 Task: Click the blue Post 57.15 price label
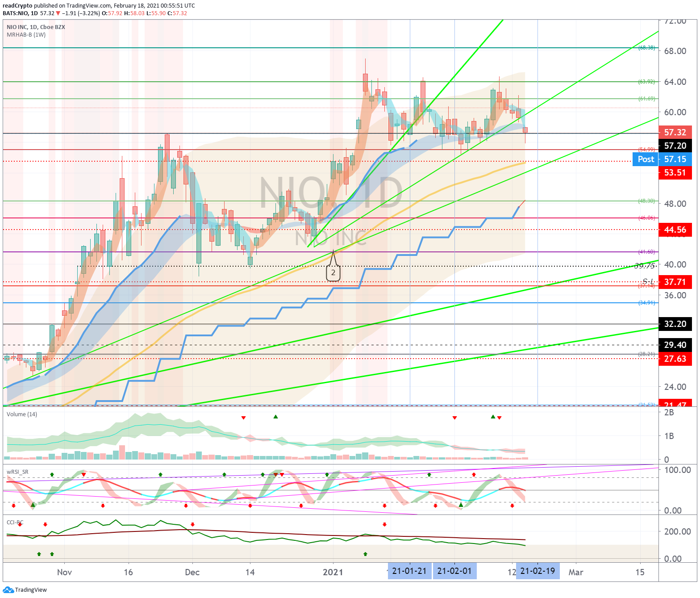662,159
